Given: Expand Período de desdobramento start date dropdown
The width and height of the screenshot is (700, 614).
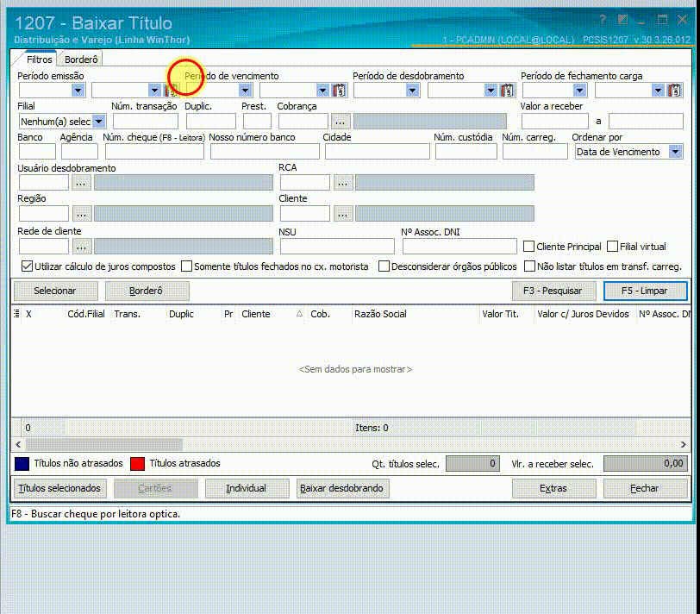Looking at the screenshot, I should [412, 91].
